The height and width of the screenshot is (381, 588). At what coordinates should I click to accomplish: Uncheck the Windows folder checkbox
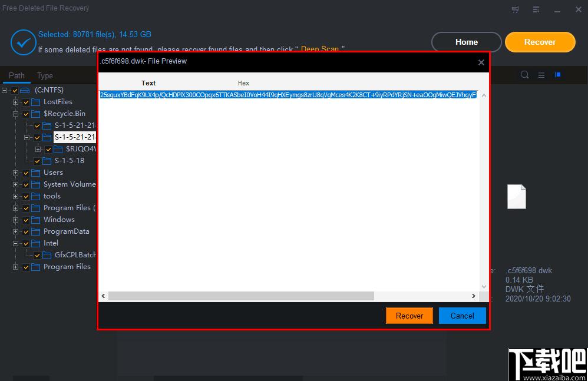tap(26, 220)
